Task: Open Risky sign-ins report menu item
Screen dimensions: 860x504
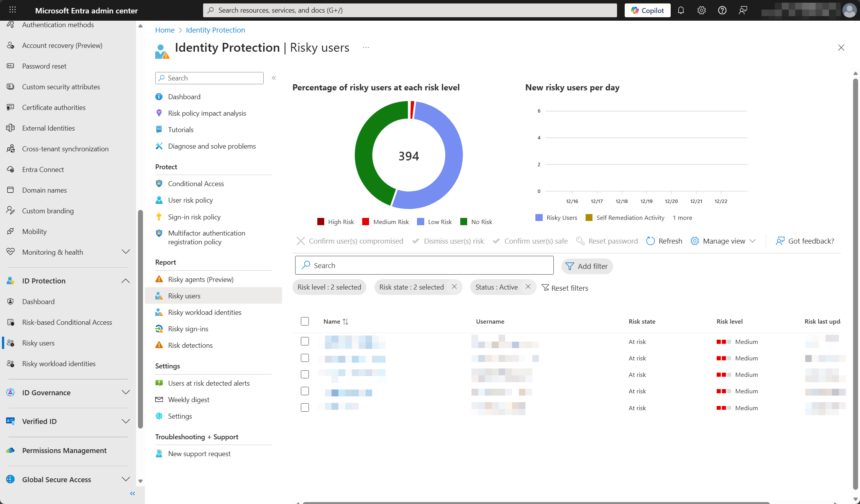Action: 188,329
